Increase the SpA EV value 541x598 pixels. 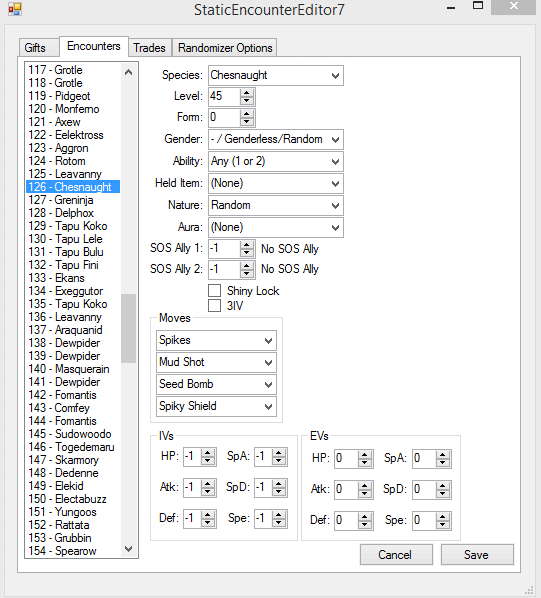[x=443, y=455]
